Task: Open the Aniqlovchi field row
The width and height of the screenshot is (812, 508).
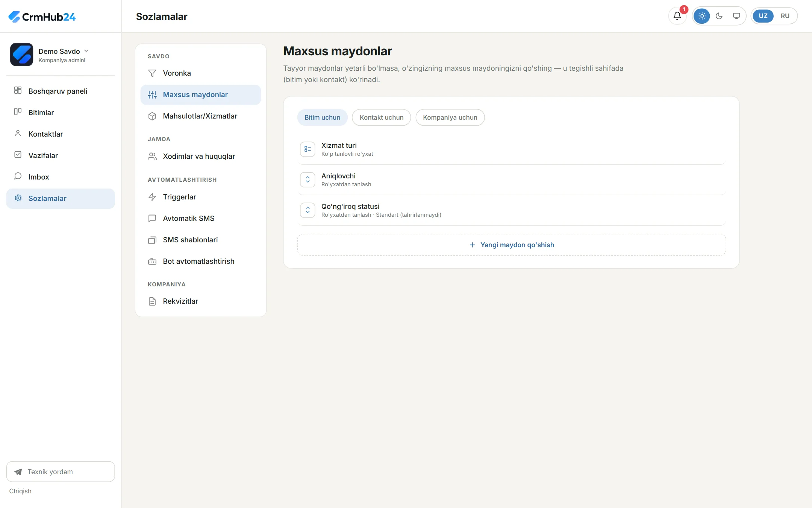Action: (x=511, y=180)
